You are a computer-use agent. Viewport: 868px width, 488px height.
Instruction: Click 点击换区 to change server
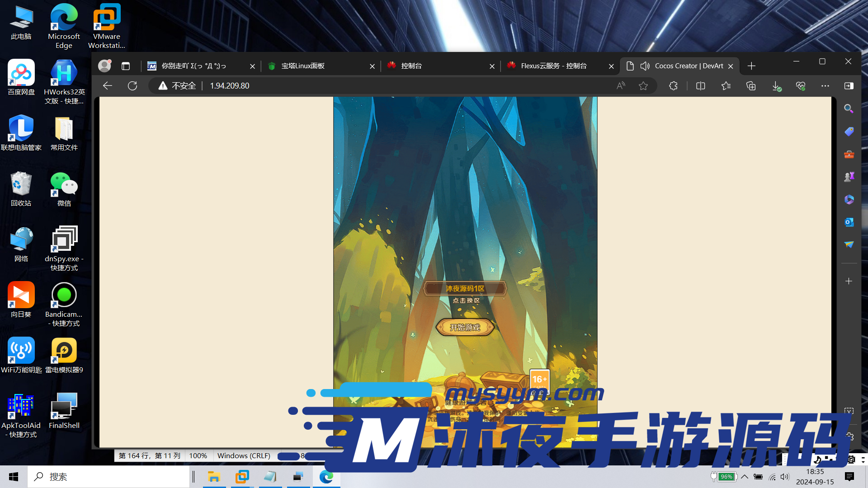click(466, 300)
